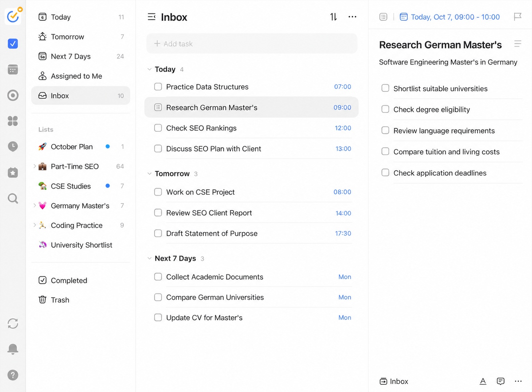Select the Compare German Universities task row
The width and height of the screenshot is (532, 392).
(x=252, y=297)
